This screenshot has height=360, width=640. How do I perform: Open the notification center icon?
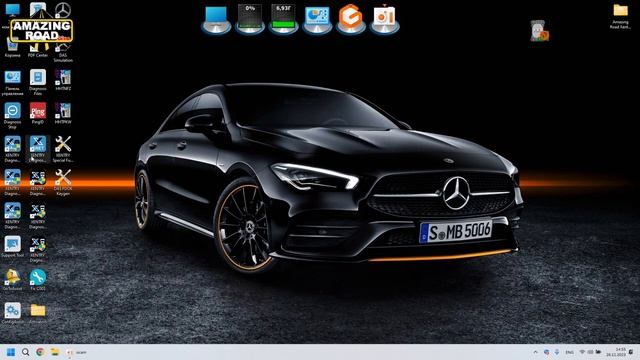click(631, 352)
